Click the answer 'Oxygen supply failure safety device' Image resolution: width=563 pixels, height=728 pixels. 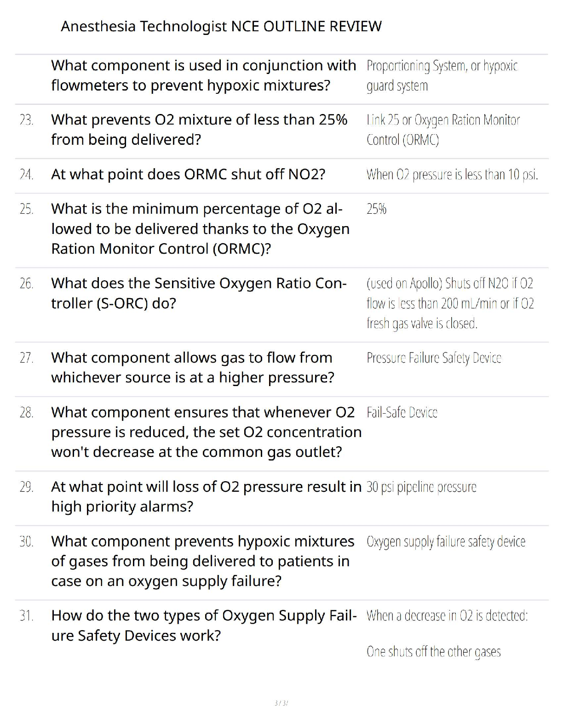coord(446,542)
